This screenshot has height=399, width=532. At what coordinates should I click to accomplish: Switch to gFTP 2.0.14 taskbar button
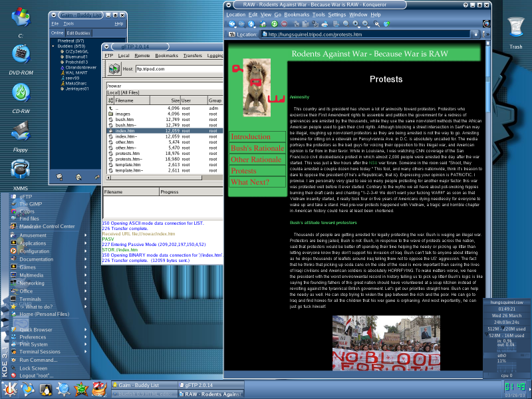(x=211, y=385)
